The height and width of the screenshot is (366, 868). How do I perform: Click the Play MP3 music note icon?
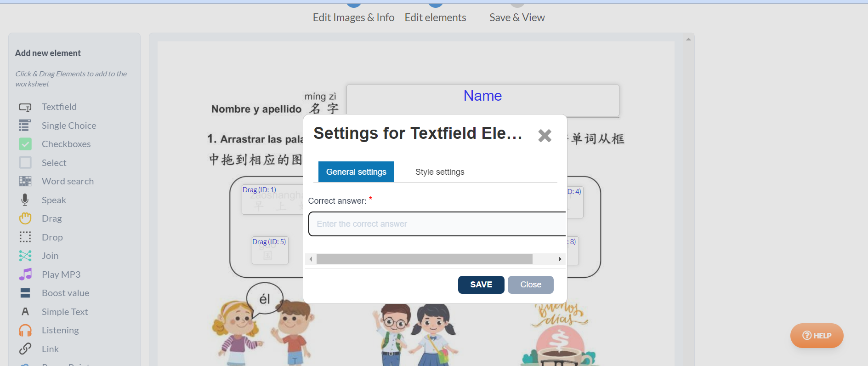(x=25, y=274)
